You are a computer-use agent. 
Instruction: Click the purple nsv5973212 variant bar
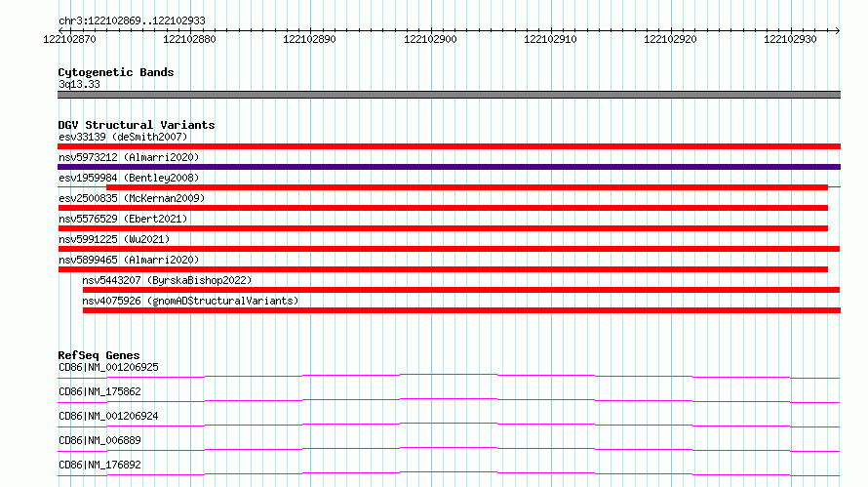point(449,167)
